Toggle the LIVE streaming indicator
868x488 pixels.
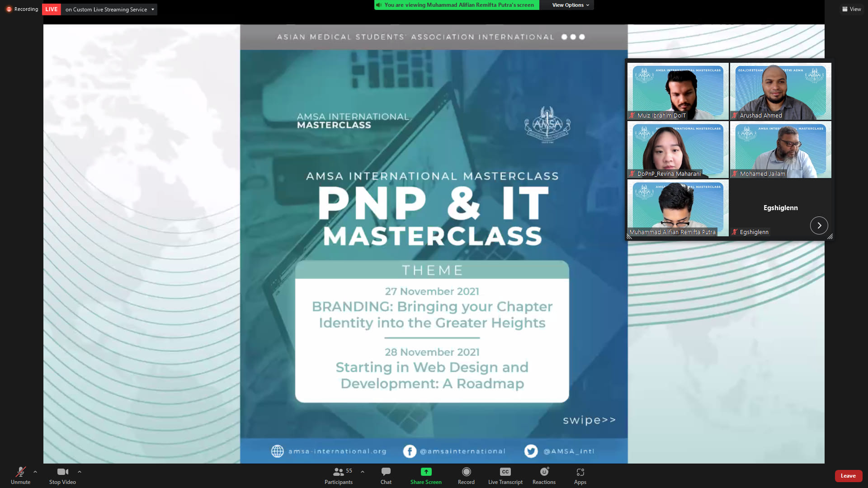[51, 9]
